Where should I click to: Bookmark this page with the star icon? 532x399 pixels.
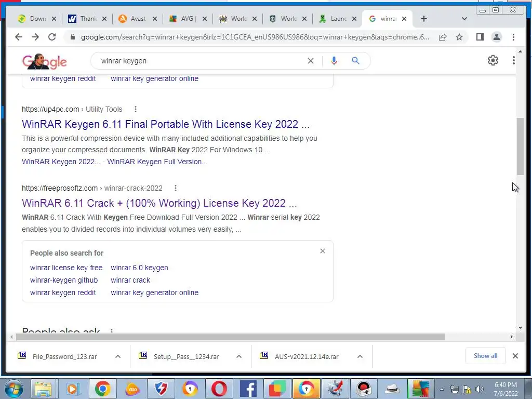coord(459,37)
